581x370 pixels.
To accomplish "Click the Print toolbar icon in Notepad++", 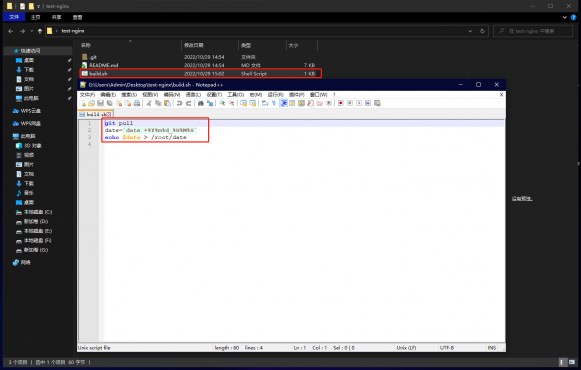I will [137, 103].
